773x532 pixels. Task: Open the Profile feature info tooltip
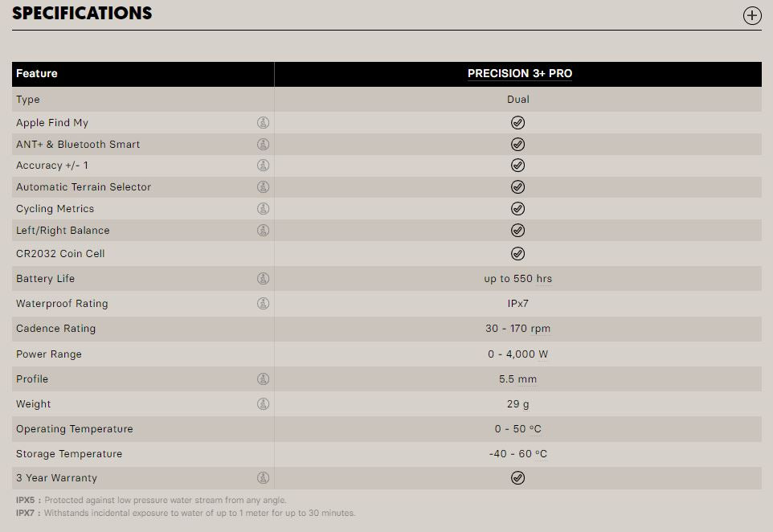click(264, 379)
